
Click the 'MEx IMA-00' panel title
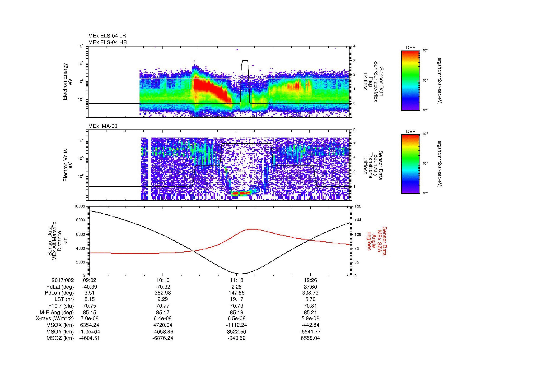tap(103, 126)
